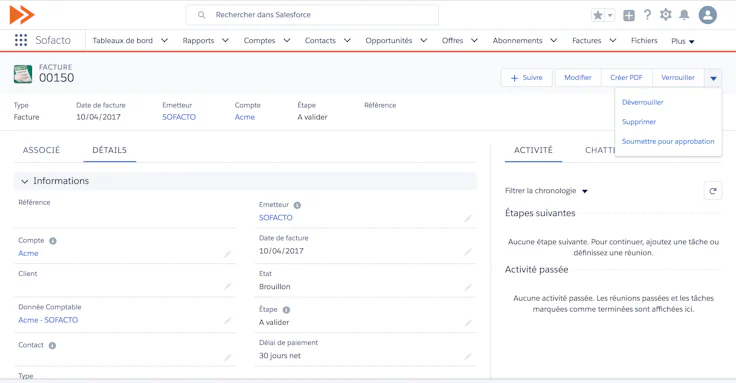Viewport: 736px width, 383px height.
Task: Open Filtrer la chronologie dropdown
Action: [x=546, y=191]
